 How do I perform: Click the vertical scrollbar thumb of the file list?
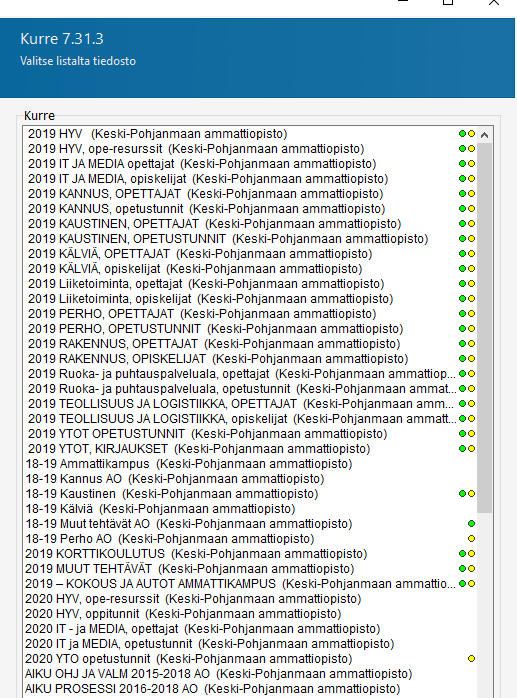tap(484, 328)
